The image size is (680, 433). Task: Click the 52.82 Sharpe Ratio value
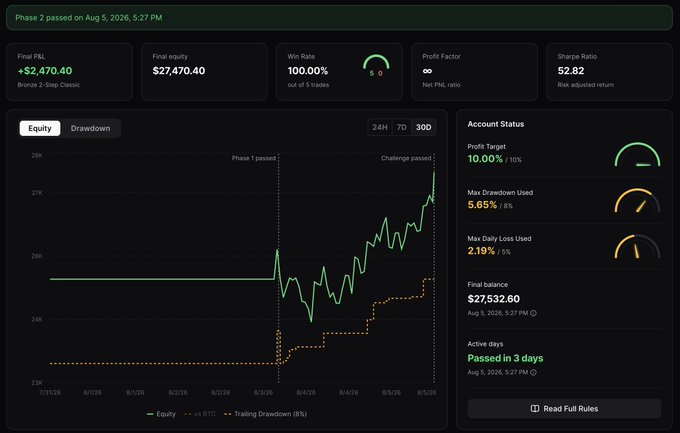(x=571, y=71)
